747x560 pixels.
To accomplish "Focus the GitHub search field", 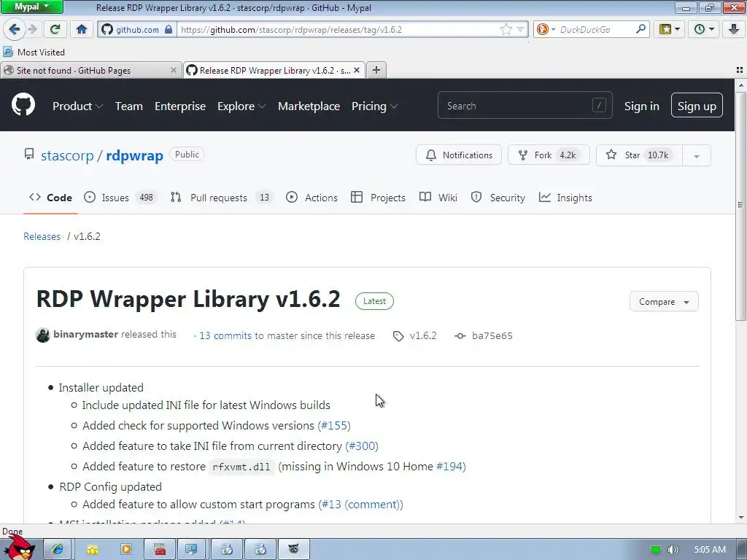I will tap(525, 105).
